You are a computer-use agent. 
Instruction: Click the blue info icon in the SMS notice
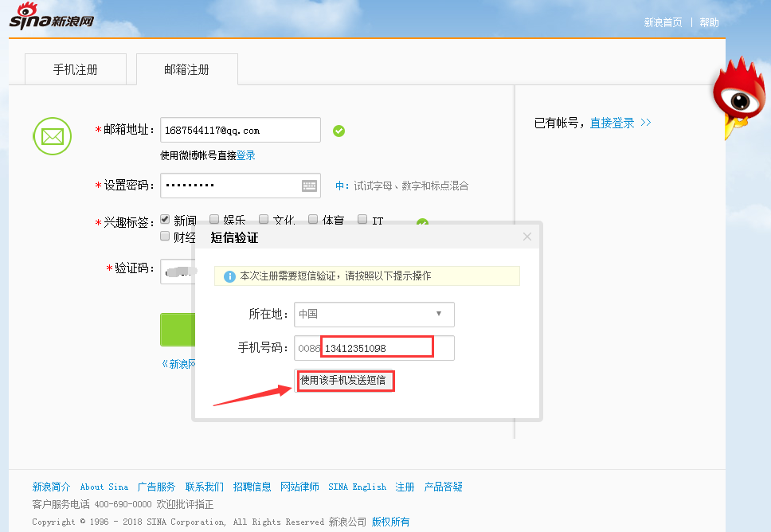229,276
